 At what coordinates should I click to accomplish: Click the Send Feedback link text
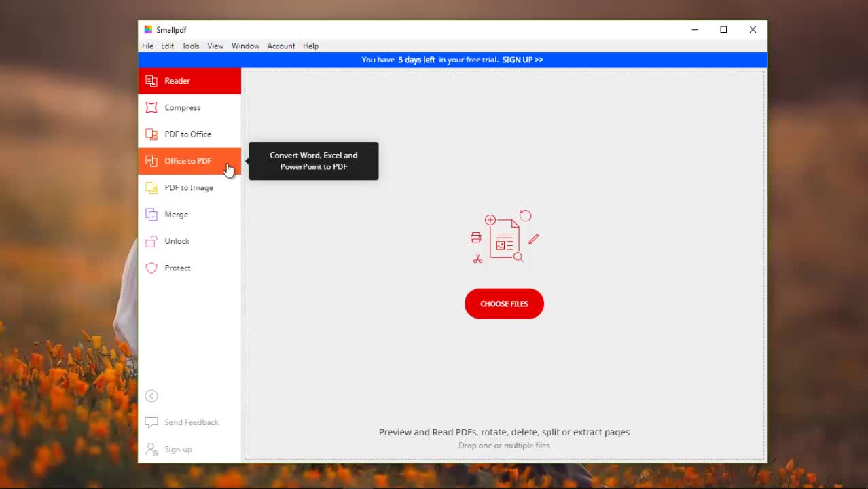coord(192,422)
